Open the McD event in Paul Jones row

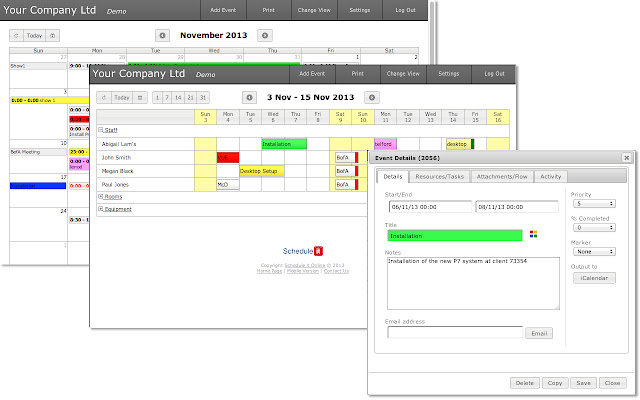point(228,184)
